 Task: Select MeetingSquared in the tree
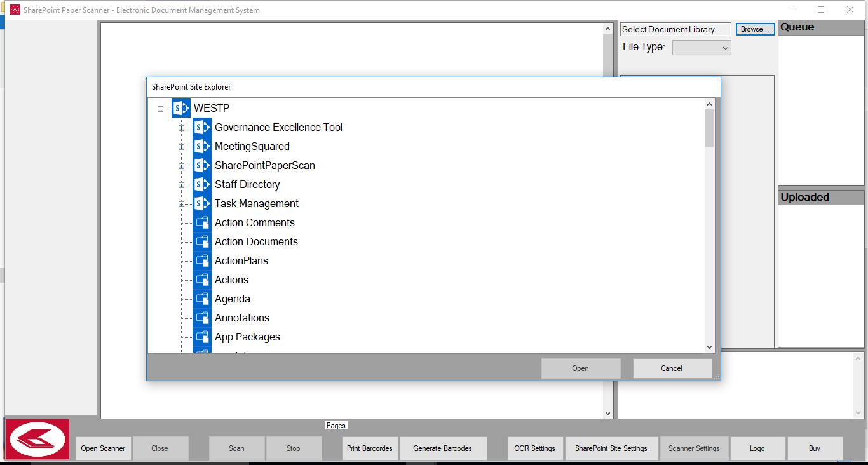click(252, 146)
